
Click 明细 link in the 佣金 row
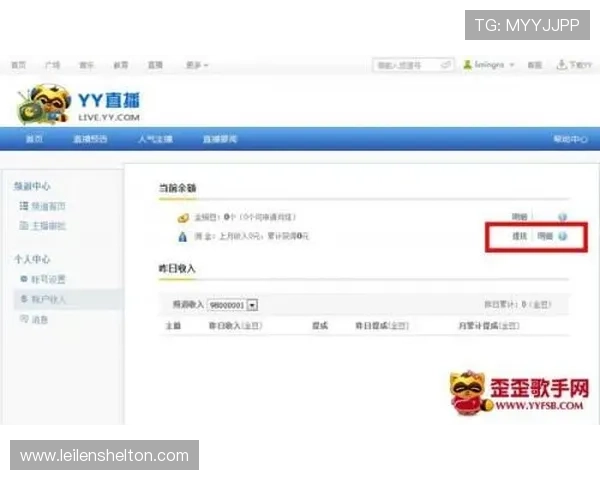click(545, 236)
